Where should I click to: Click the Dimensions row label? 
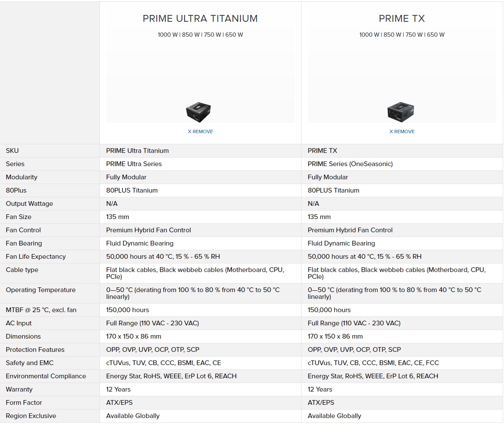[23, 336]
